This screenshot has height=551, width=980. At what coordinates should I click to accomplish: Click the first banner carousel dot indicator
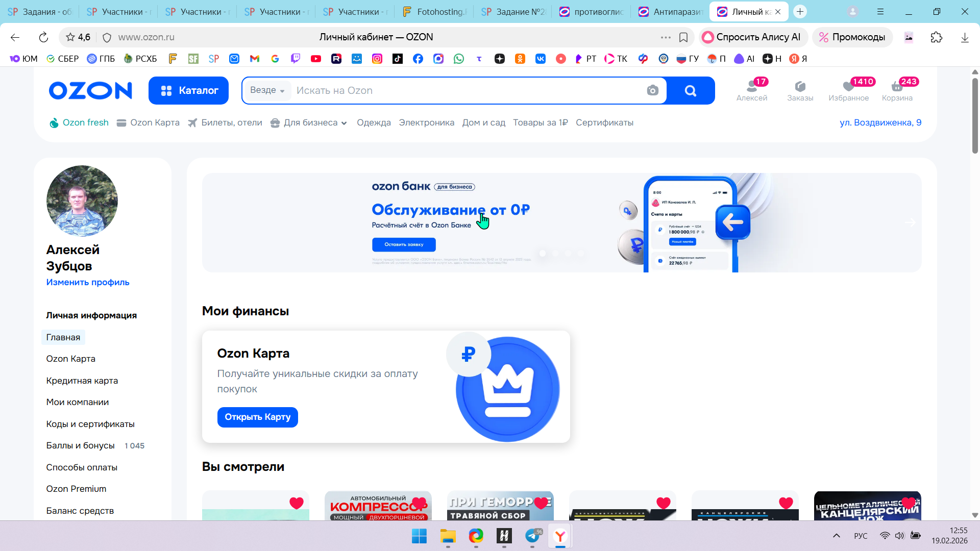click(543, 253)
